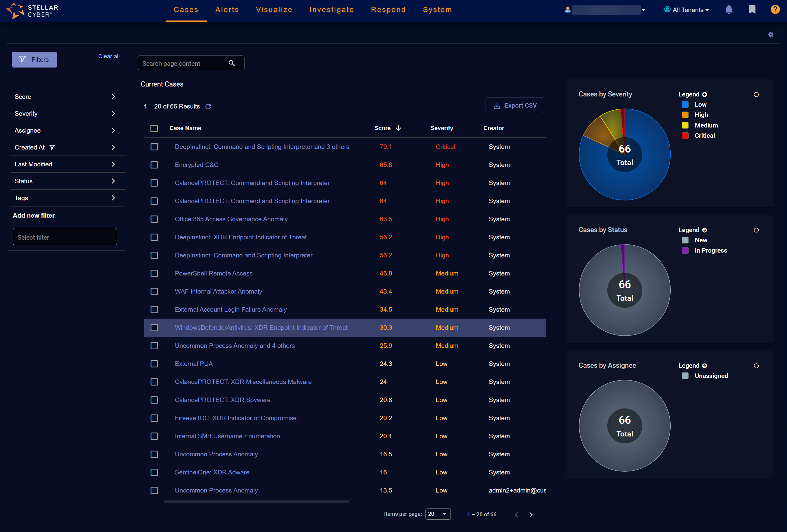This screenshot has height=532, width=787.
Task: Toggle the select-all cases checkbox
Action: 154,128
